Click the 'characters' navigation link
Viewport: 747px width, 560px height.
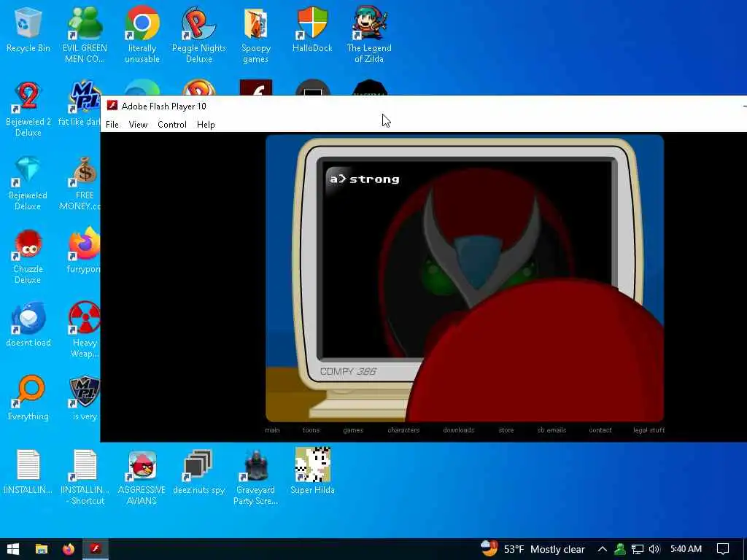403,430
